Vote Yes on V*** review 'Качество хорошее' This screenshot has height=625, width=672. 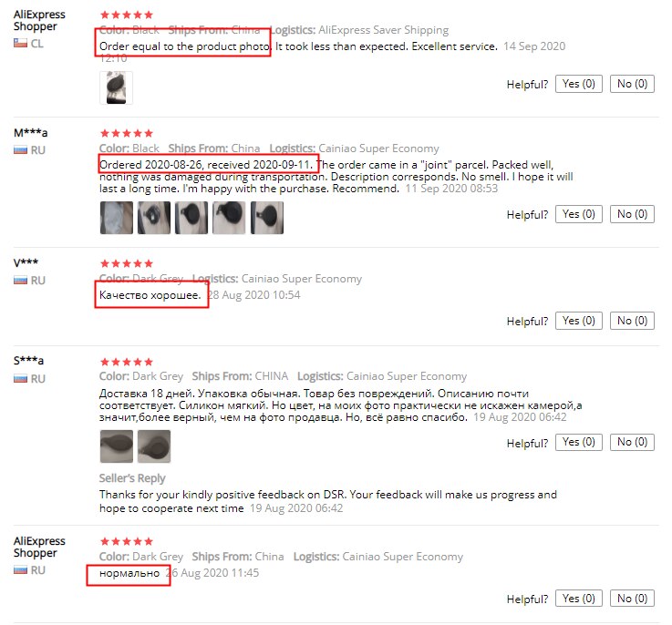pos(579,321)
